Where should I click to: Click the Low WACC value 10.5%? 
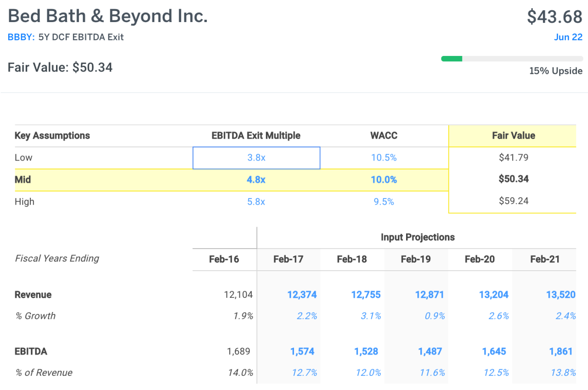384,158
